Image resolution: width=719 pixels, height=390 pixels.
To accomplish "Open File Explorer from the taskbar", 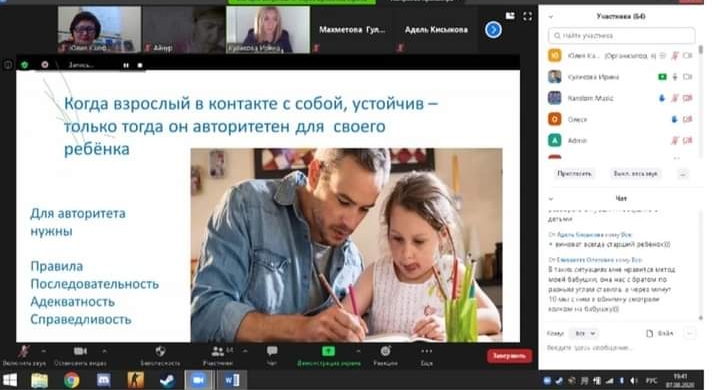I will point(39,380).
